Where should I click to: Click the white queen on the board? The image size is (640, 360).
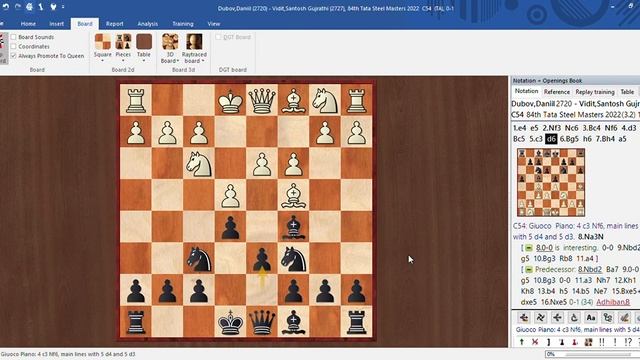(x=262, y=101)
